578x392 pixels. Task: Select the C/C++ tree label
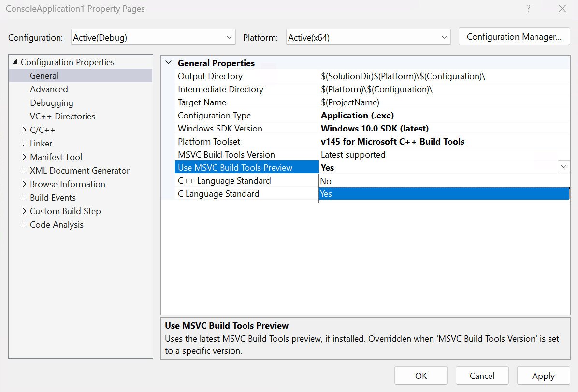pyautogui.click(x=43, y=130)
